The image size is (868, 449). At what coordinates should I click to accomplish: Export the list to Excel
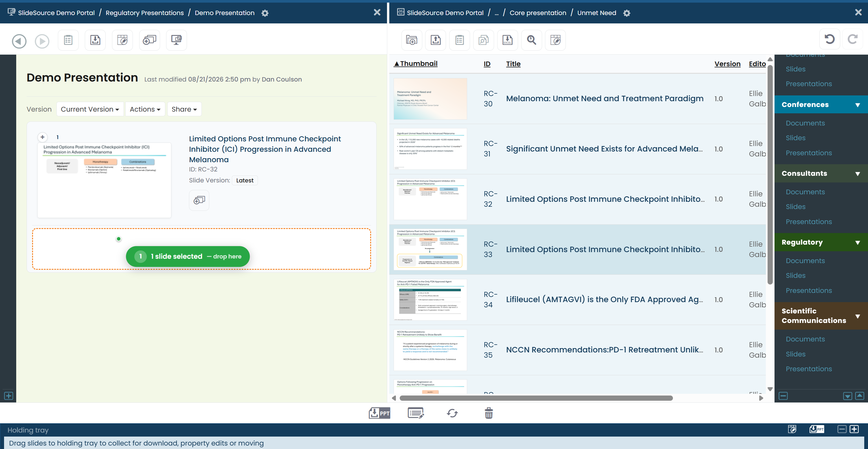coord(507,40)
